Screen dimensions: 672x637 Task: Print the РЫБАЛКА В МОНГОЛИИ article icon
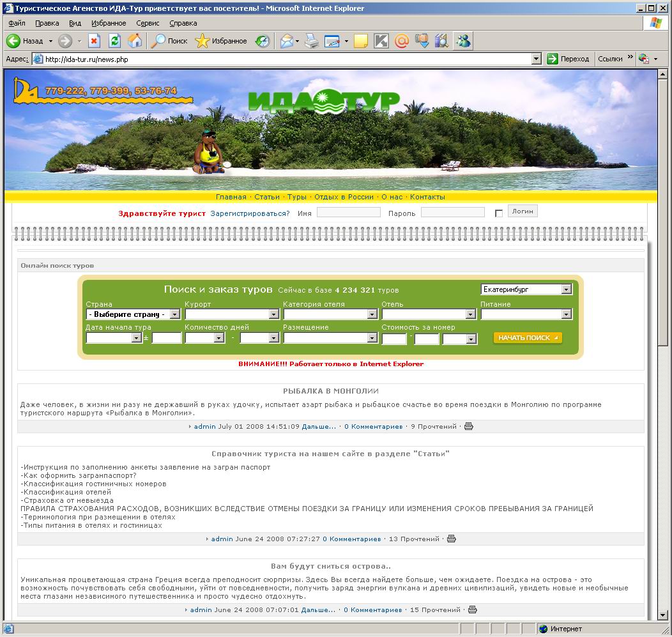(x=469, y=426)
